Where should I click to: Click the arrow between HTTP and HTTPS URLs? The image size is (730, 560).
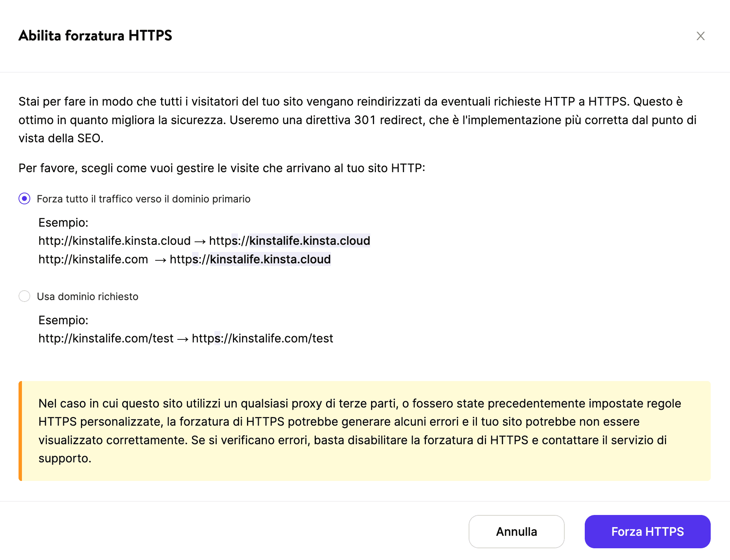point(200,241)
